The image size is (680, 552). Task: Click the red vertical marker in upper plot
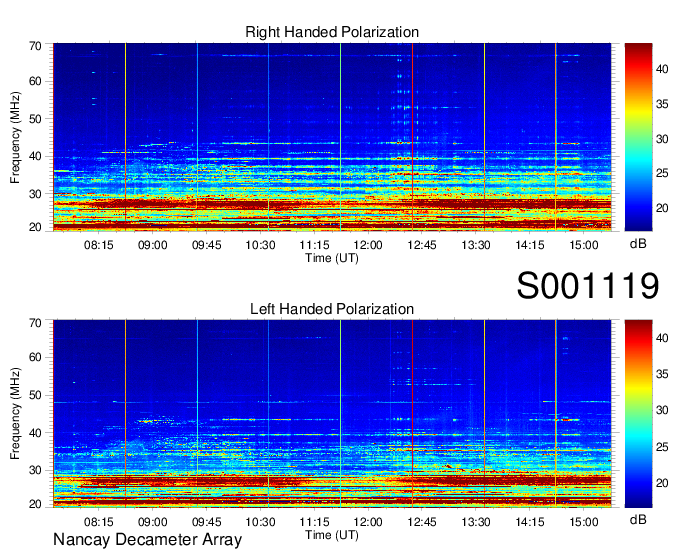pos(412,137)
